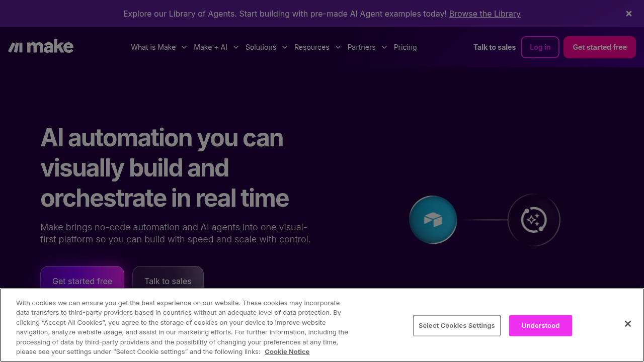Select Pricing in the navigation bar

tap(405, 47)
